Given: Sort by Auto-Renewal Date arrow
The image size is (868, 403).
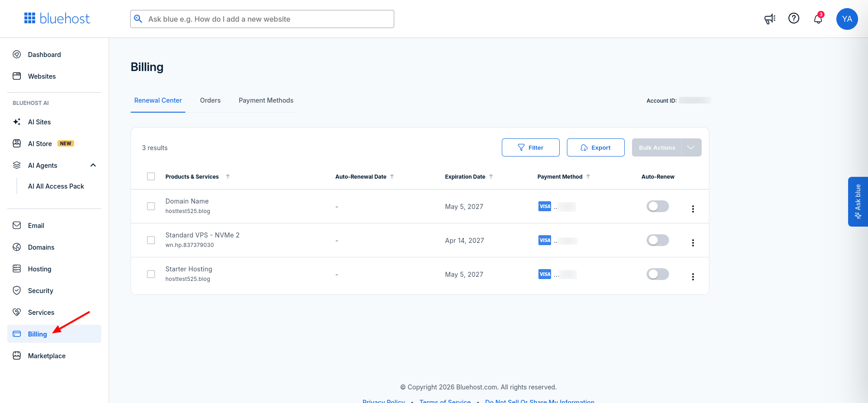Looking at the screenshot, I should 392,176.
